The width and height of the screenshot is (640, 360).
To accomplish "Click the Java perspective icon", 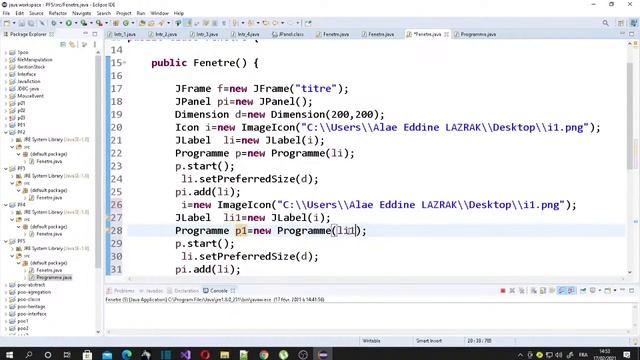I will (x=633, y=23).
